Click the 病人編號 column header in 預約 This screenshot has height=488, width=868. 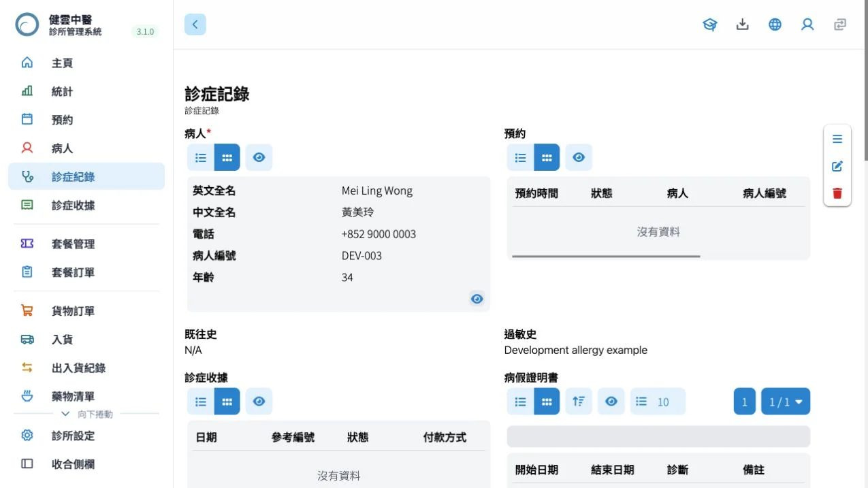[765, 193]
